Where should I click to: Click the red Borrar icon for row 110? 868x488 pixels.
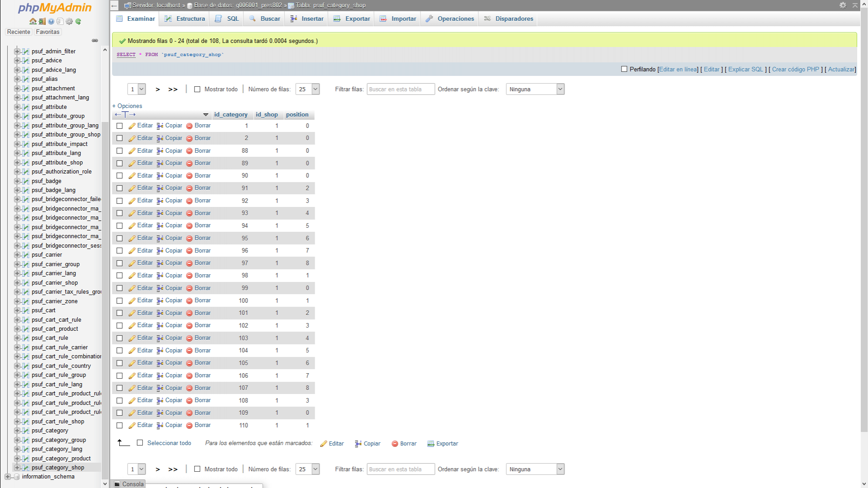(189, 426)
